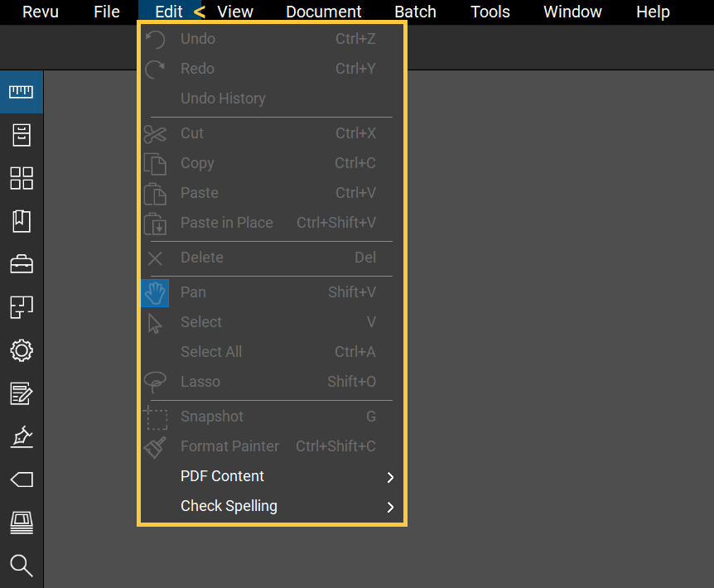Activate the Pan hand tool
This screenshot has height=588, width=714.
click(193, 292)
